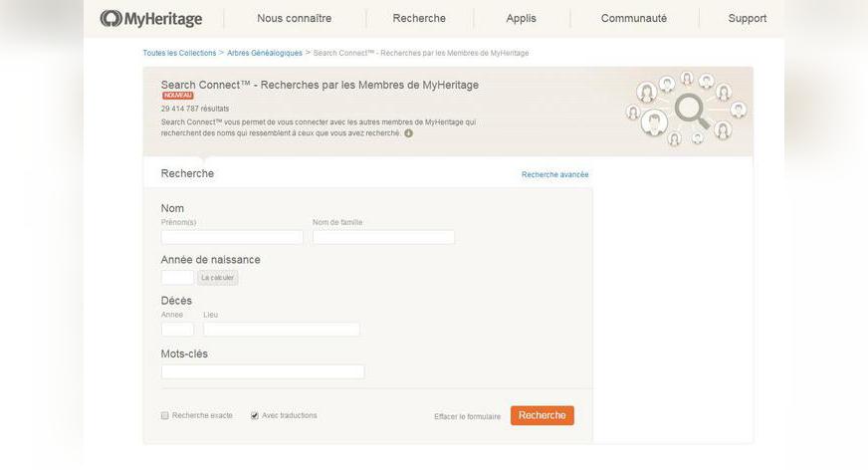Click the 29 414 787 résultats text
This screenshot has height=470, width=868.
click(x=195, y=109)
